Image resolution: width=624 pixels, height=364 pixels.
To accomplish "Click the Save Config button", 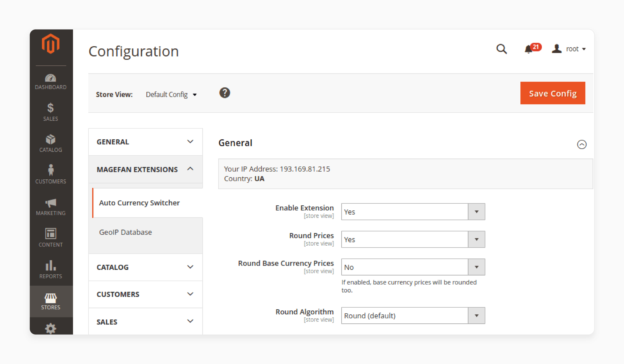I will point(553,93).
